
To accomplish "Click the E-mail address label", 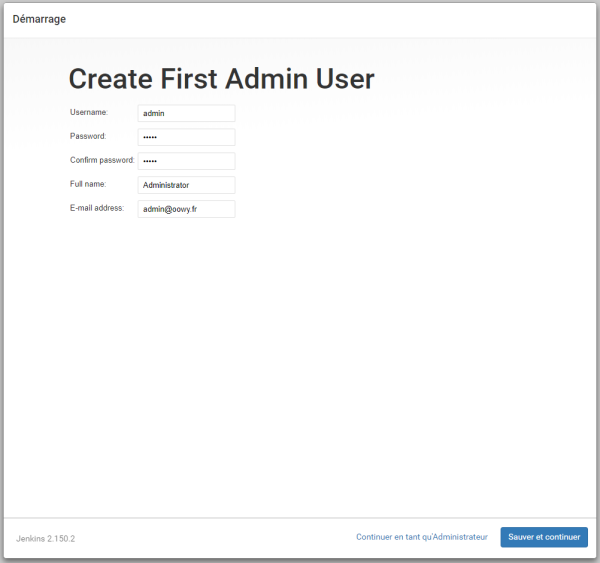I will pos(97,208).
